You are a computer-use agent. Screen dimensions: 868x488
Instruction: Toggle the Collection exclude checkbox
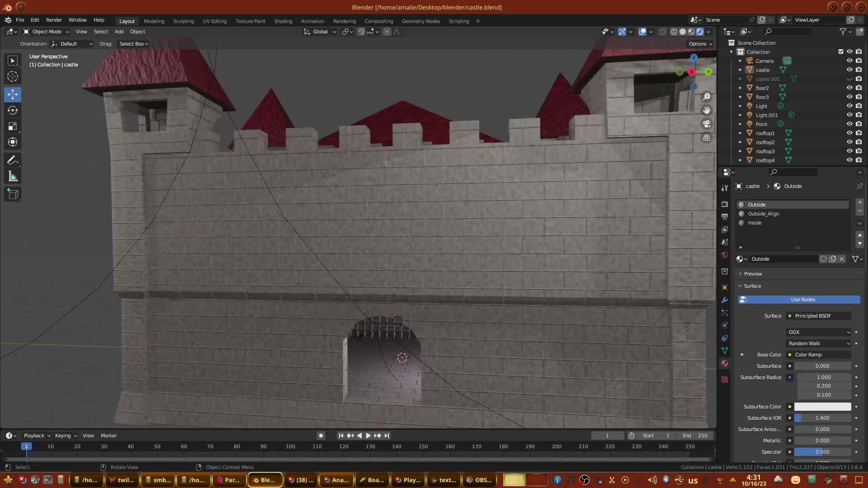(x=841, y=52)
